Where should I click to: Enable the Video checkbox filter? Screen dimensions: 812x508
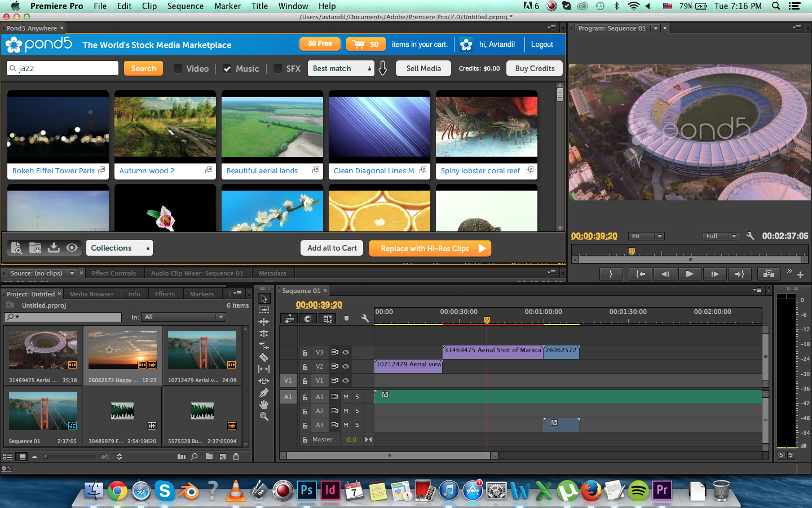click(178, 69)
